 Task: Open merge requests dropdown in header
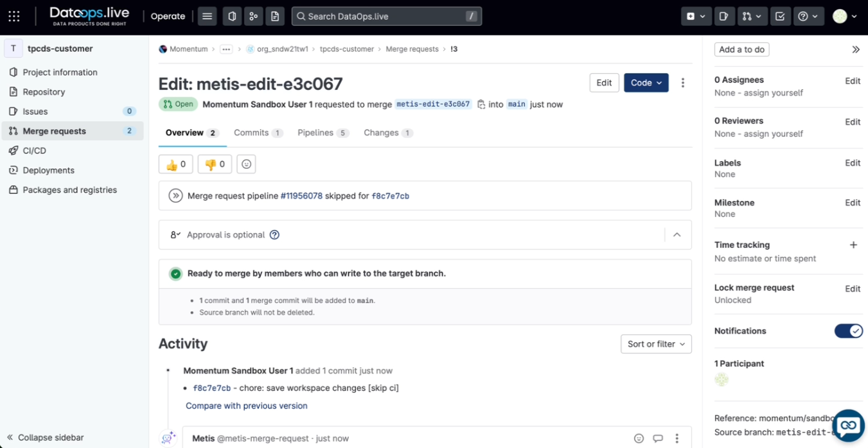click(751, 16)
